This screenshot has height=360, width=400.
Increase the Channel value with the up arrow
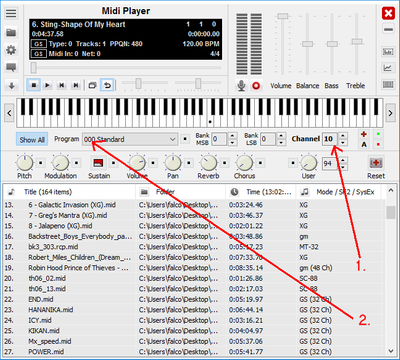tap(343, 136)
